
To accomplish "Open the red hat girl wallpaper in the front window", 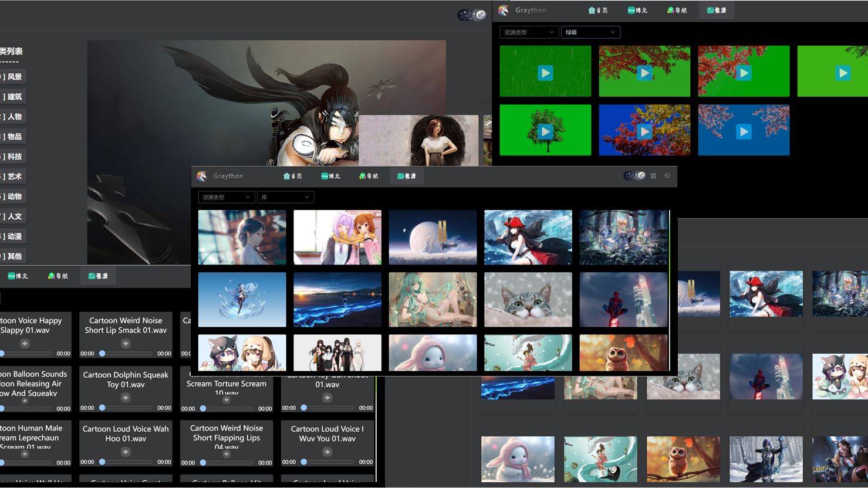I will coord(528,237).
